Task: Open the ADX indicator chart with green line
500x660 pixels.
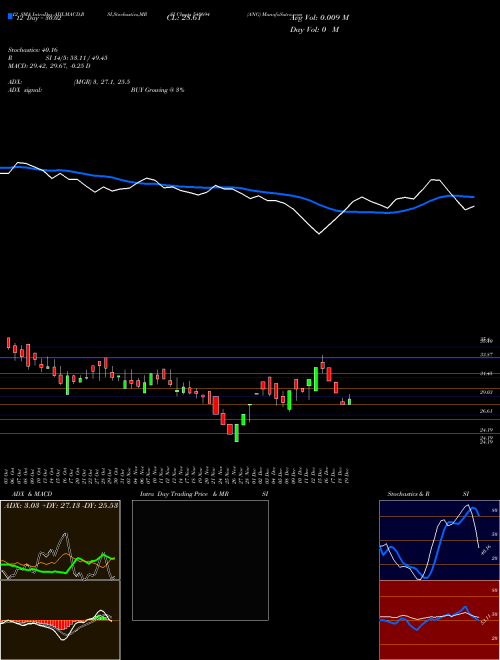Action: tap(60, 540)
